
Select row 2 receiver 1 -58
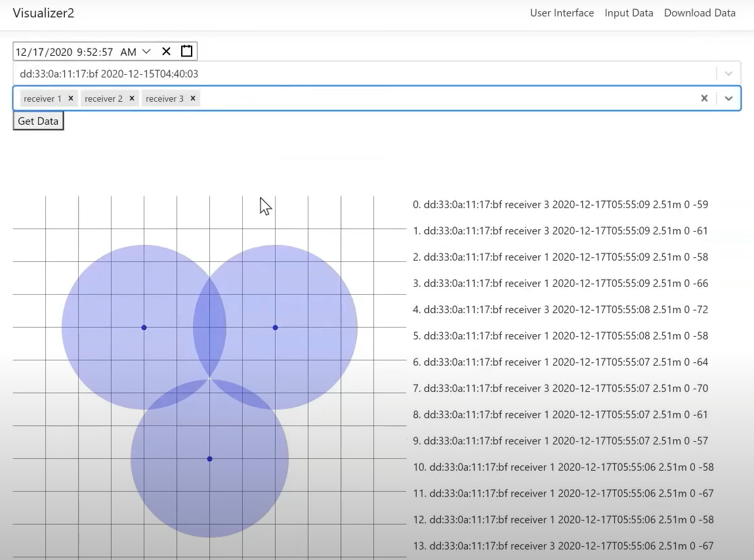(x=560, y=257)
